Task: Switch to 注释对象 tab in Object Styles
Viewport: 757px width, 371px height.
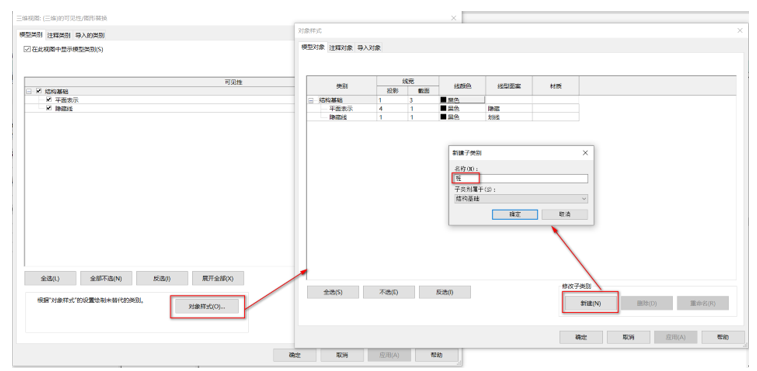Action: (341, 48)
